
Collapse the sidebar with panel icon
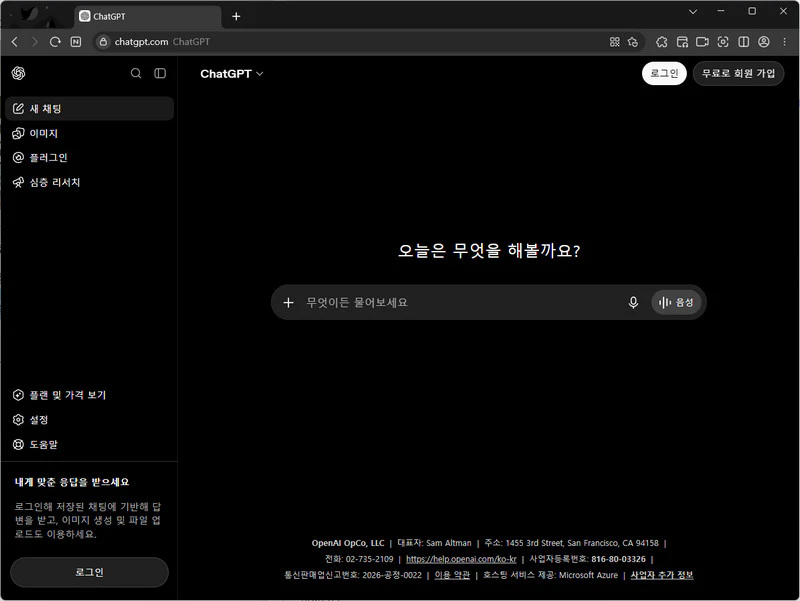coord(160,73)
